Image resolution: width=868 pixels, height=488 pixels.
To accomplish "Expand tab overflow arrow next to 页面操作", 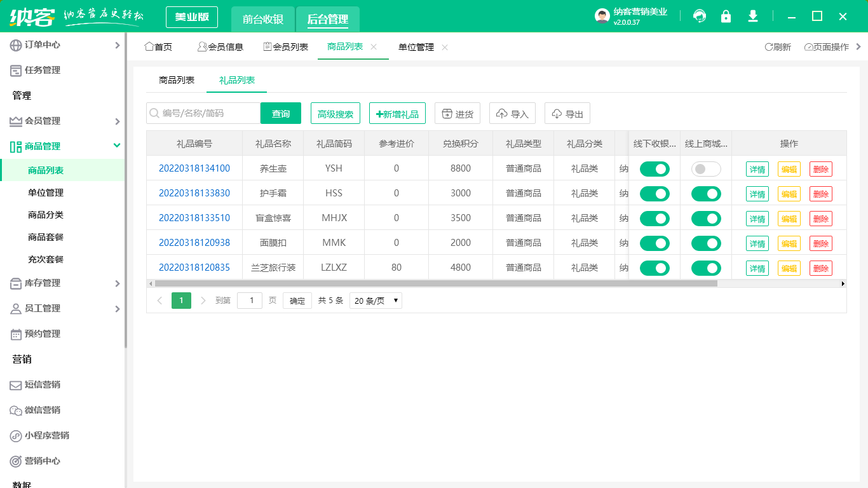I will click(x=859, y=46).
